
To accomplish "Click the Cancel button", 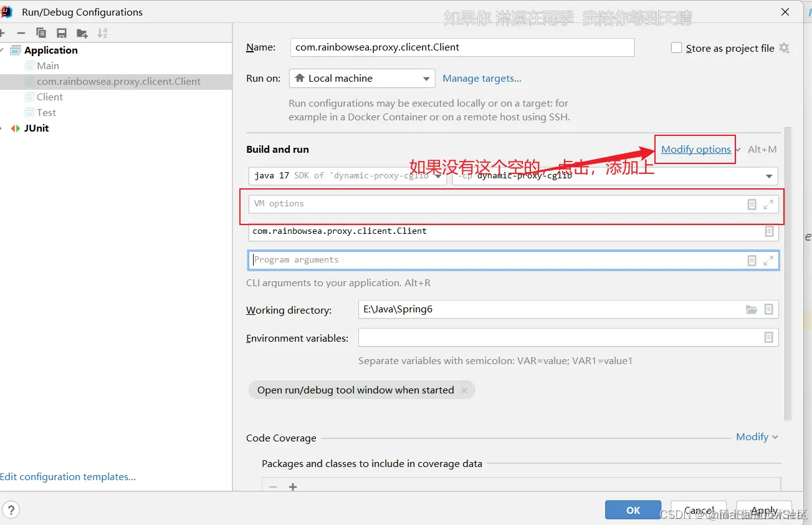I will pos(699,510).
